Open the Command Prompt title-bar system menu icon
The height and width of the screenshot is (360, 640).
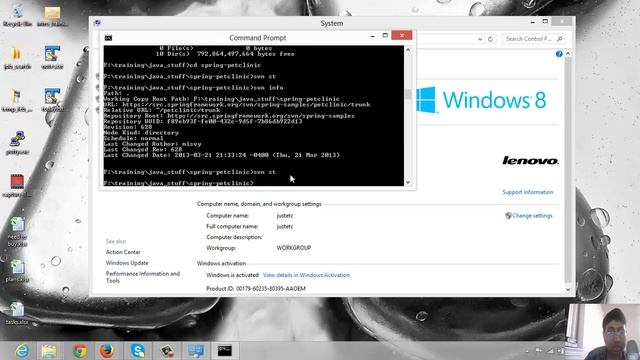click(108, 38)
